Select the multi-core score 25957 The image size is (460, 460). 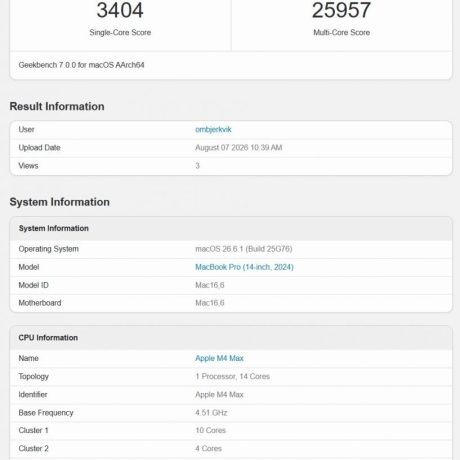pos(341,10)
